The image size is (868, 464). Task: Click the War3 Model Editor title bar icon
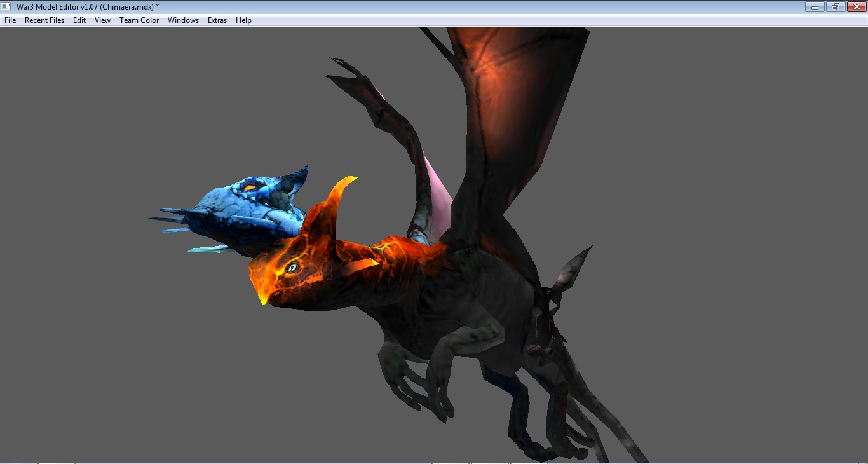(7, 6)
